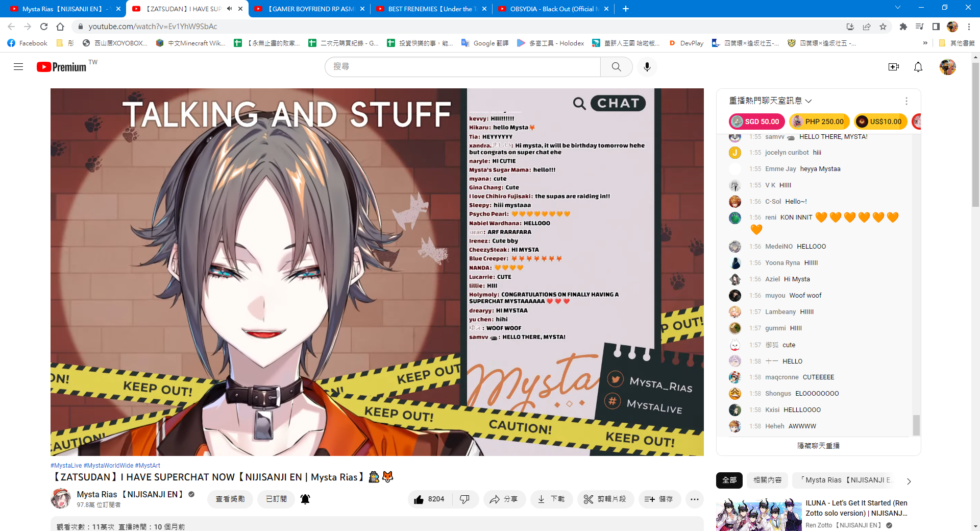980x531 pixels.
Task: Open the US$10.00 super chat chip
Action: click(x=880, y=122)
